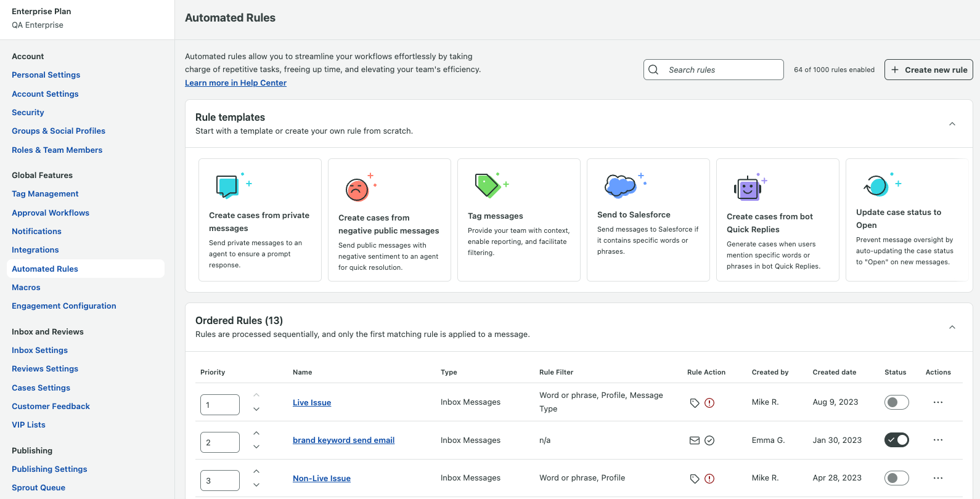Image resolution: width=980 pixels, height=499 pixels.
Task: Open actions menu for Live Issue rule
Action: tap(938, 402)
